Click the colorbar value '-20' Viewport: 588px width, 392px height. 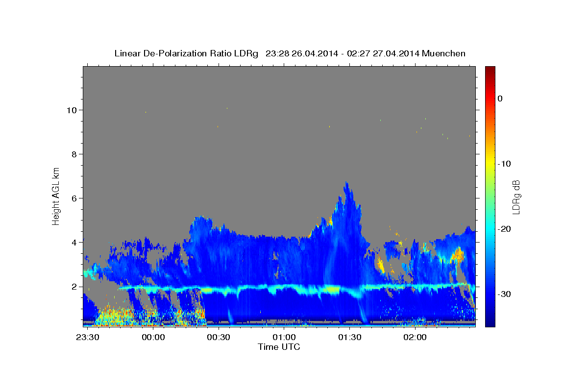505,229
